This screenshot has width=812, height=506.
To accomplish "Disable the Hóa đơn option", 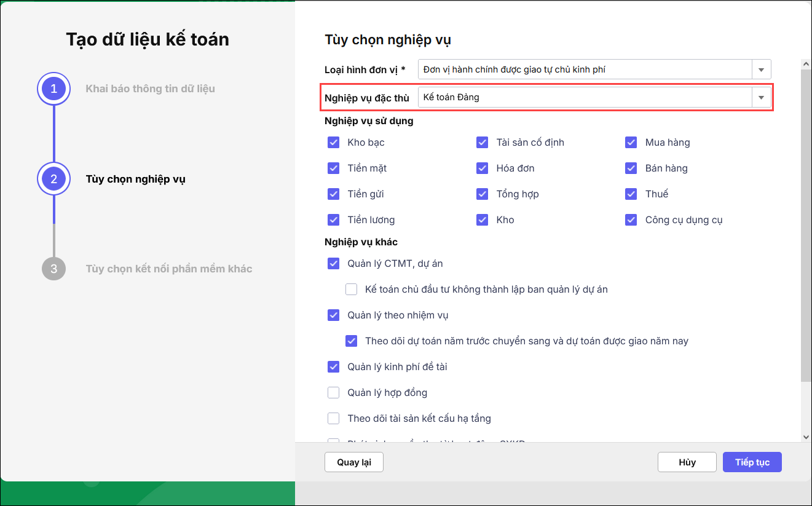I will coord(483,168).
